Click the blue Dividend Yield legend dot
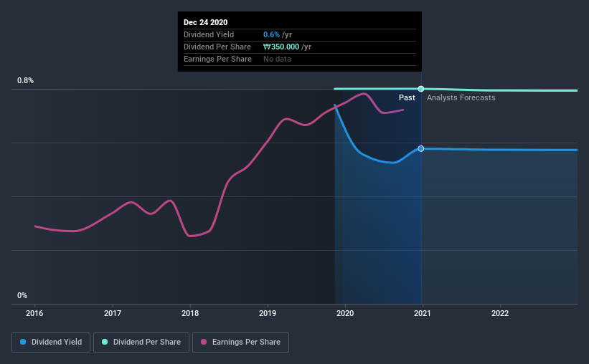The width and height of the screenshot is (589, 364). [x=23, y=342]
